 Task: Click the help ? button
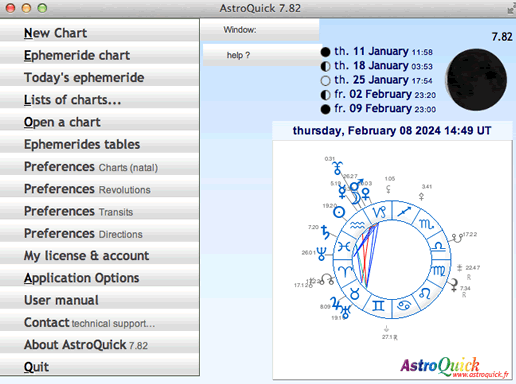pos(262,55)
